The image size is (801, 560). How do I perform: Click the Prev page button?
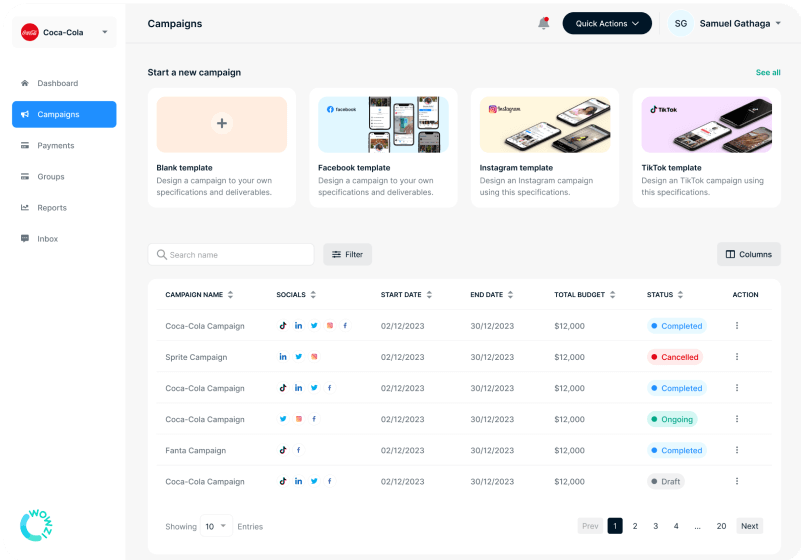coord(590,526)
